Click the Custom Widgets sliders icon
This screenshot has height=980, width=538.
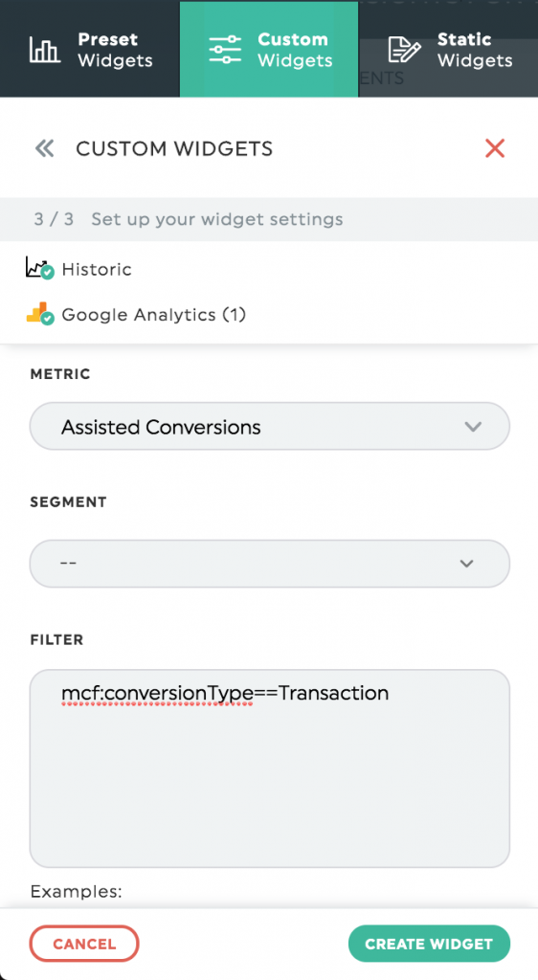[225, 50]
